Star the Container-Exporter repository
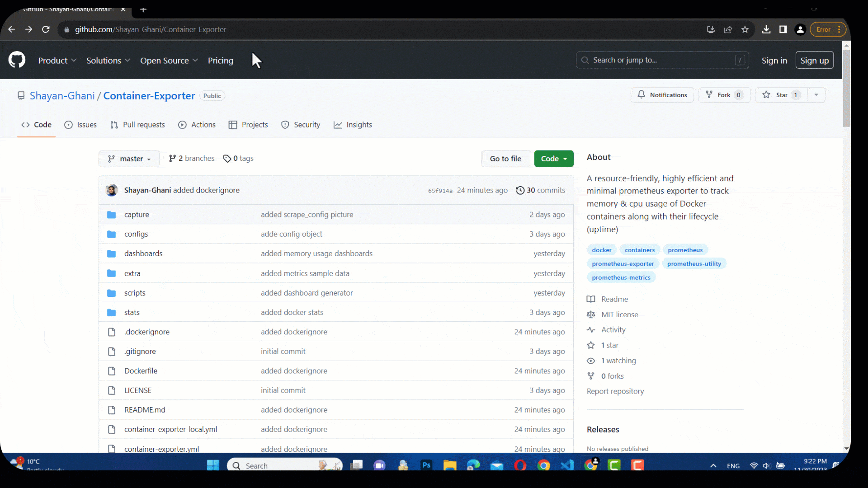868x488 pixels. 781,95
